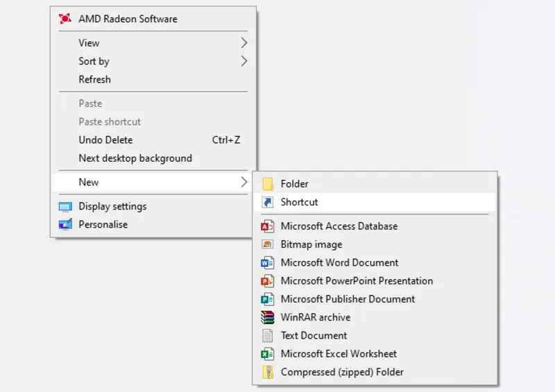This screenshot has width=555, height=392.
Task: Open the View menu item
Action: [153, 43]
